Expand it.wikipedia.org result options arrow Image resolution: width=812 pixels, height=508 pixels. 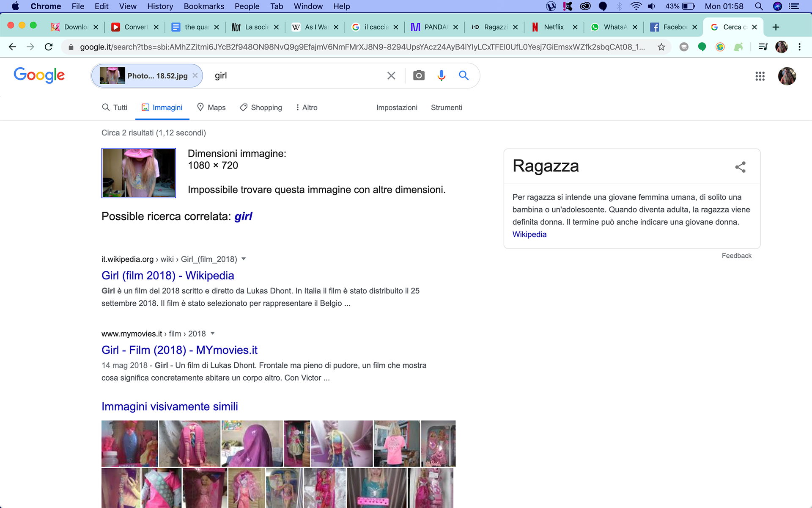(x=244, y=259)
